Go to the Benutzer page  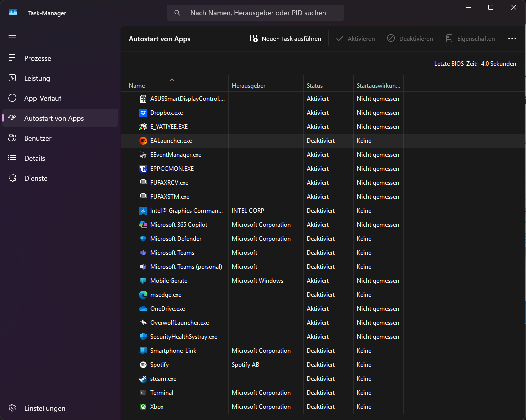60,138
